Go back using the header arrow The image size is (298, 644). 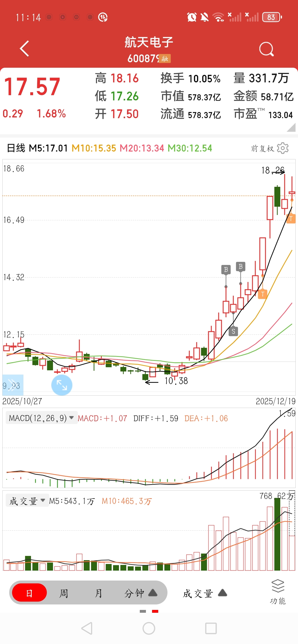tap(24, 49)
